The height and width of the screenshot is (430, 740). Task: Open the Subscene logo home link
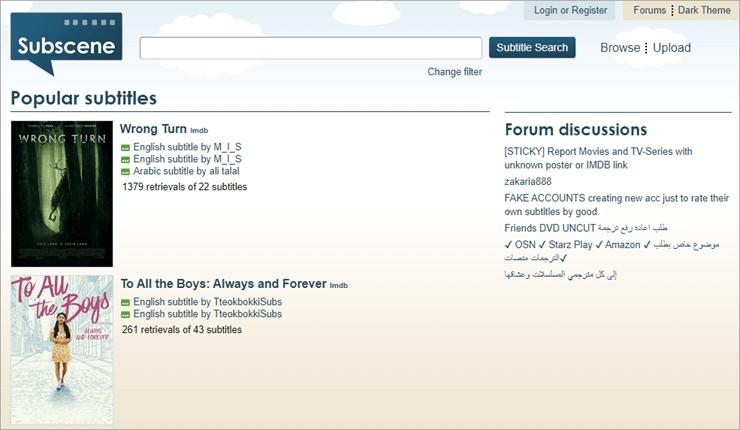click(67, 43)
